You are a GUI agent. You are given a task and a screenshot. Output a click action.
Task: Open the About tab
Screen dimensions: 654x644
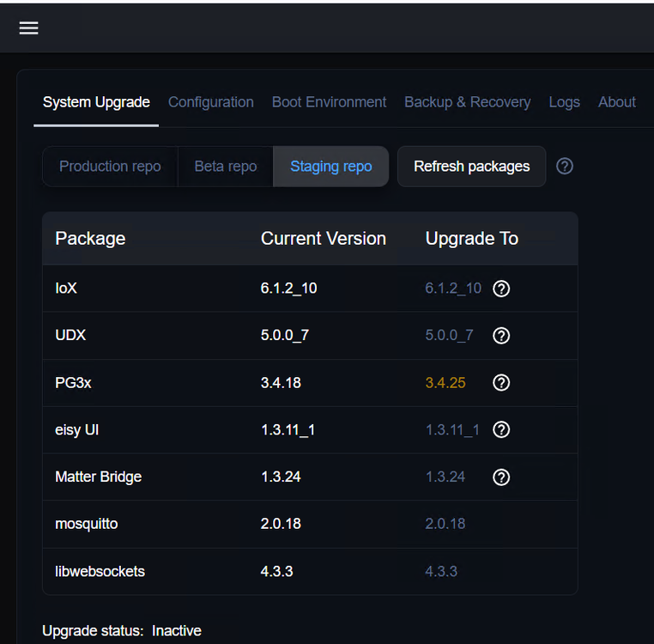[617, 102]
